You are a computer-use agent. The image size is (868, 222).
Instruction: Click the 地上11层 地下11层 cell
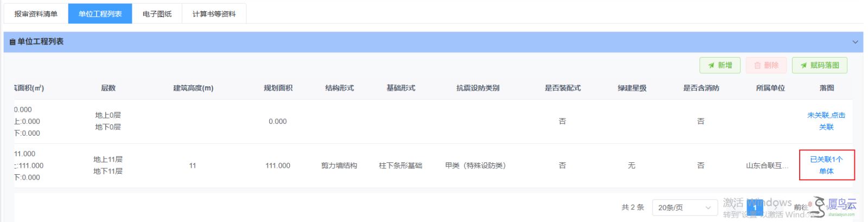108,166
